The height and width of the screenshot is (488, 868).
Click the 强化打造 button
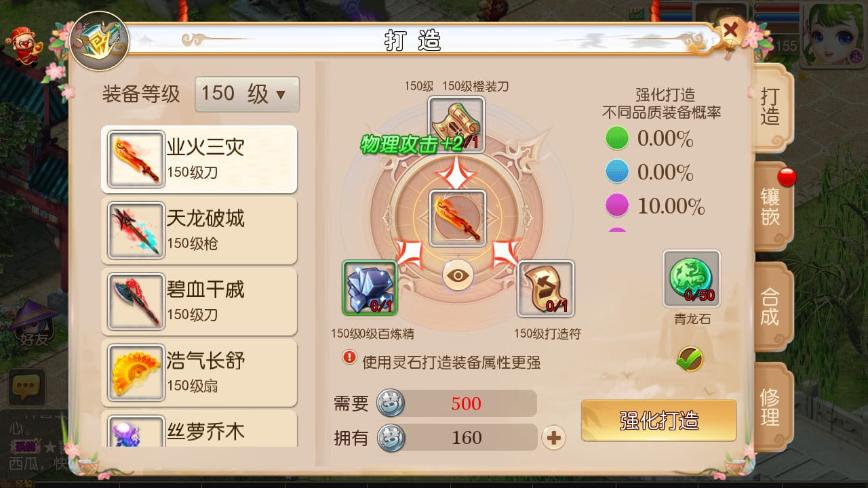pyautogui.click(x=658, y=421)
